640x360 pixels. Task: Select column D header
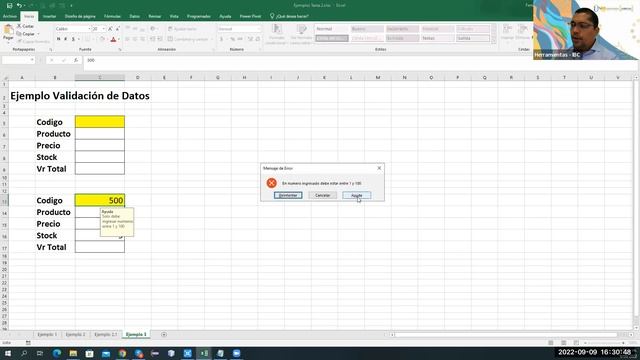[138, 77]
